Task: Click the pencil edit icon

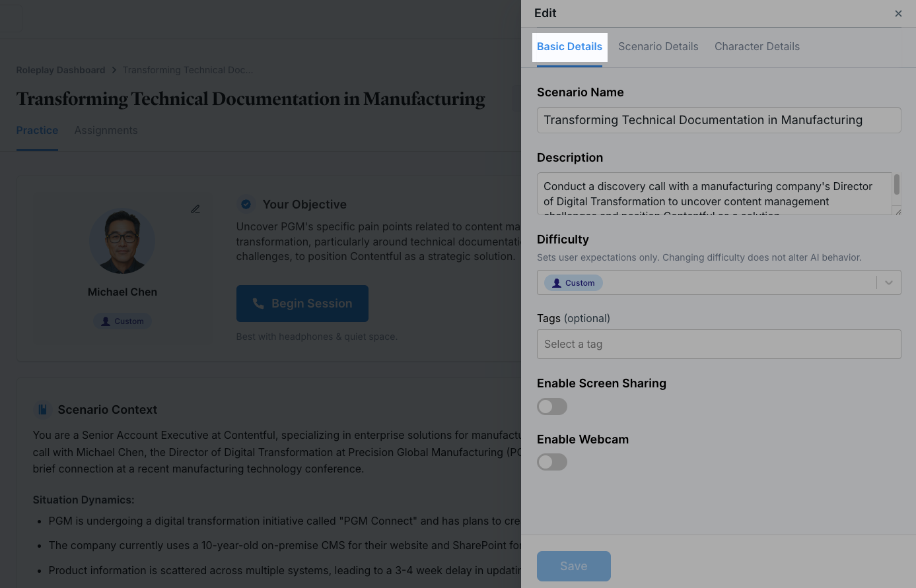Action: pos(195,209)
